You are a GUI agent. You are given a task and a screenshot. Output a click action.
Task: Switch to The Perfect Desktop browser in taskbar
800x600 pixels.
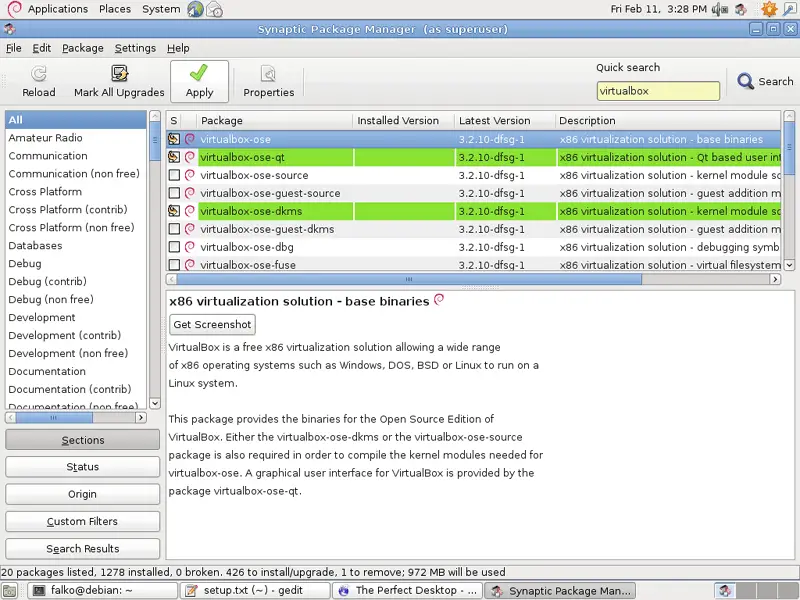408,590
